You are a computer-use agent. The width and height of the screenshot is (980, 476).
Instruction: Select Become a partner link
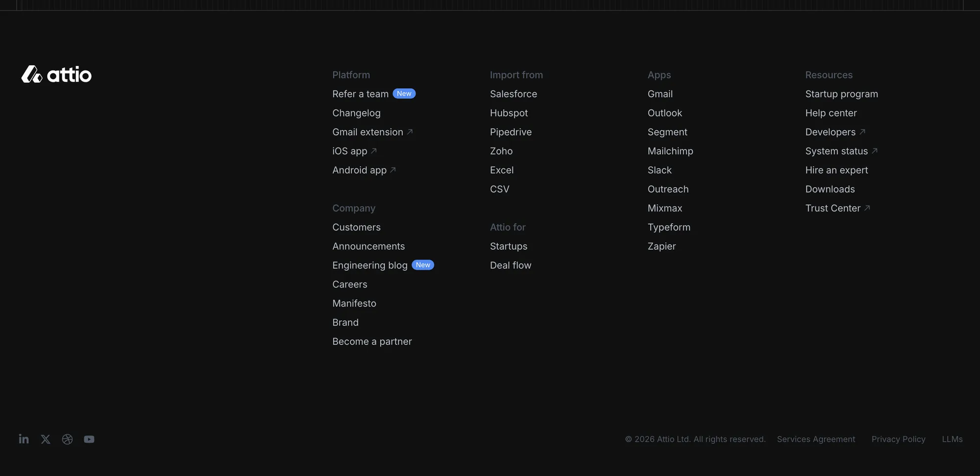(372, 341)
